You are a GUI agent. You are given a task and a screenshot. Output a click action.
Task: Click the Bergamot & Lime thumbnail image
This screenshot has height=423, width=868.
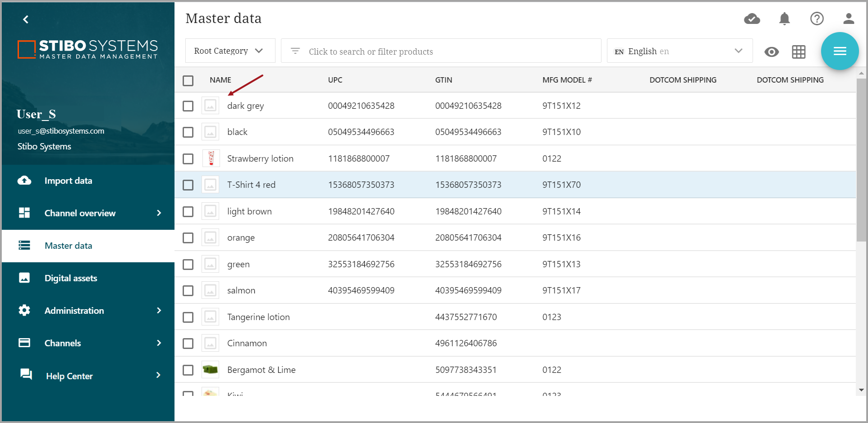[x=210, y=370]
